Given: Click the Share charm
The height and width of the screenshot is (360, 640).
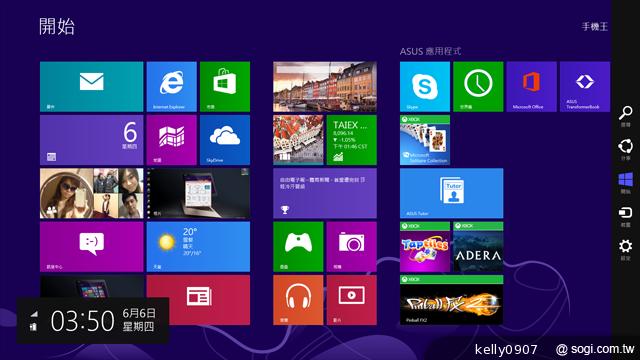Looking at the screenshot, I should [625, 149].
